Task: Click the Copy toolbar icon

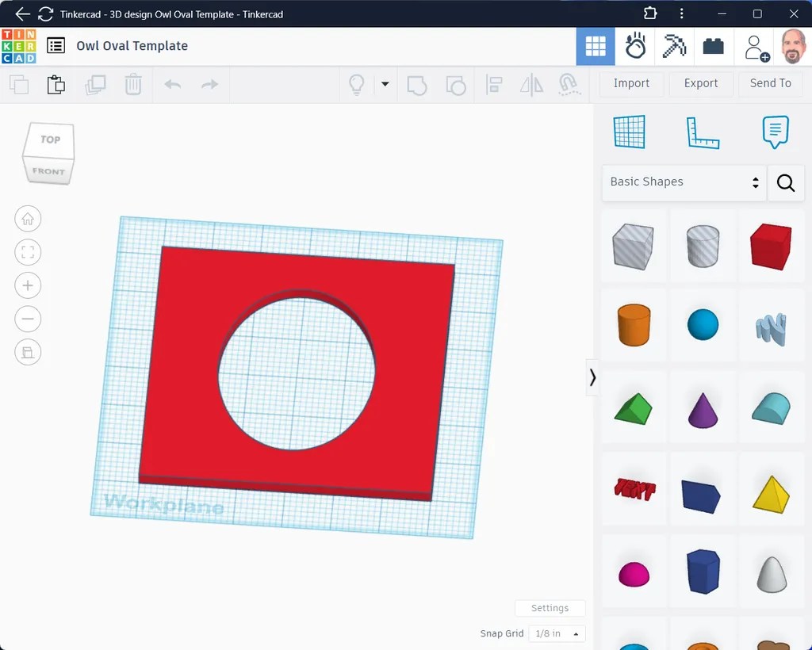Action: [19, 84]
